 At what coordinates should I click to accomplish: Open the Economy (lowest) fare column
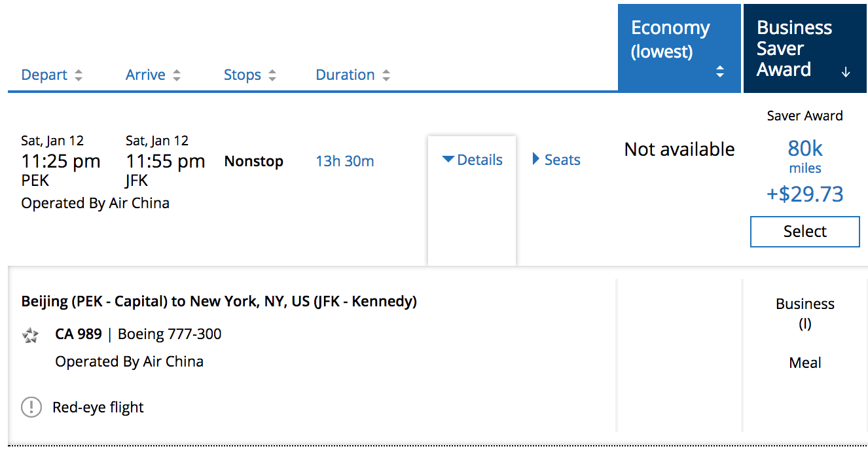pos(670,39)
